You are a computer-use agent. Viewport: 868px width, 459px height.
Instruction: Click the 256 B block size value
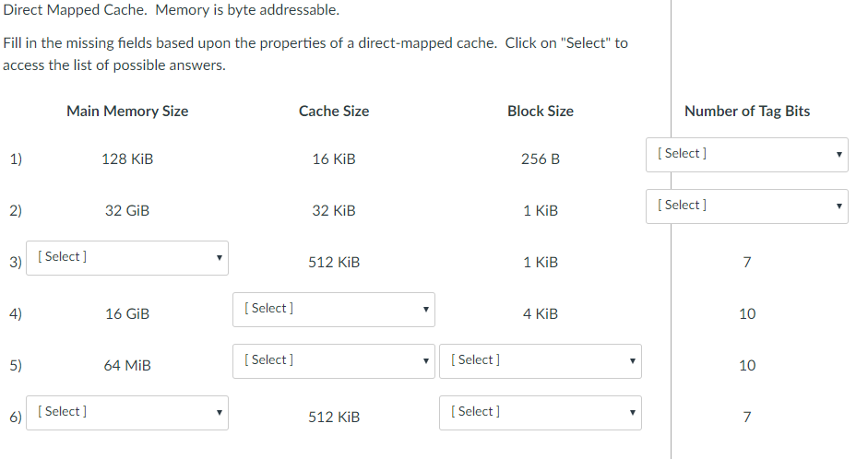click(x=541, y=159)
